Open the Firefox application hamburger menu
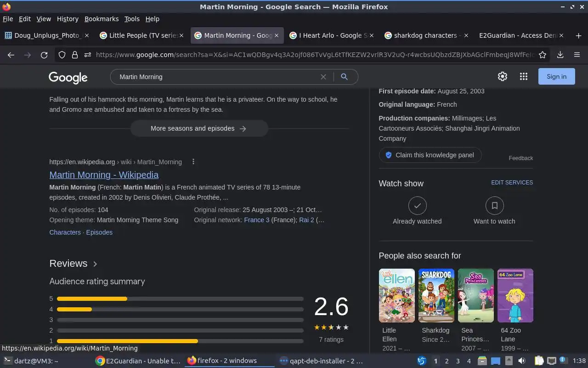Screen dimensions: 588x368 (577, 55)
